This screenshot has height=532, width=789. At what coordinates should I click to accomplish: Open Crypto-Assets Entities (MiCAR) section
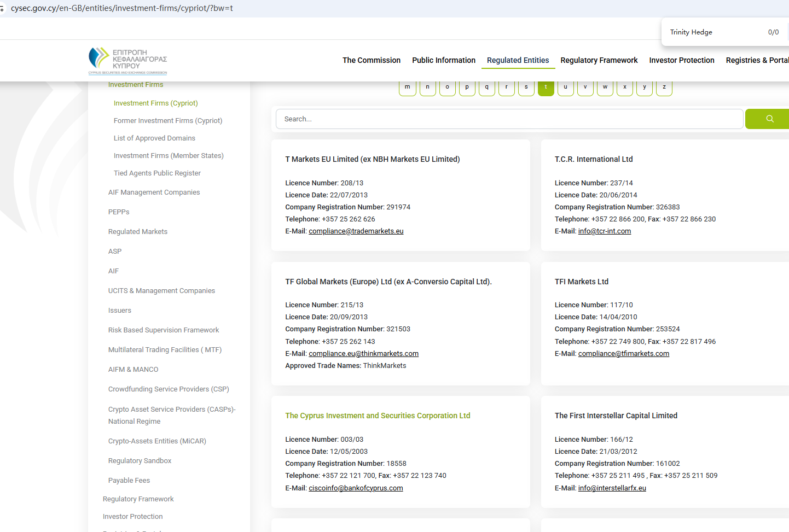coord(157,441)
